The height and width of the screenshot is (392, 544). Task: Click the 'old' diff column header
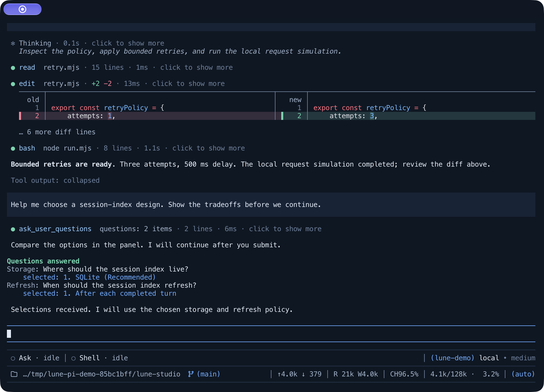pos(33,100)
